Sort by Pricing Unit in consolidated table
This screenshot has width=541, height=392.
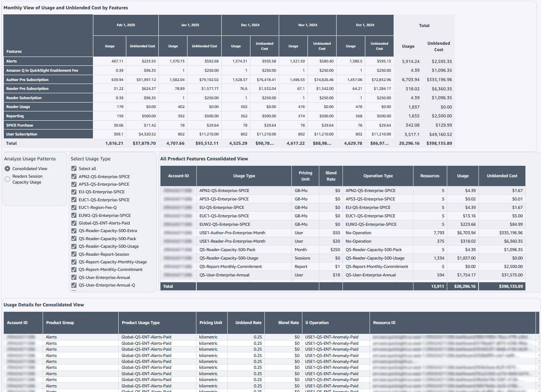pos(305,176)
